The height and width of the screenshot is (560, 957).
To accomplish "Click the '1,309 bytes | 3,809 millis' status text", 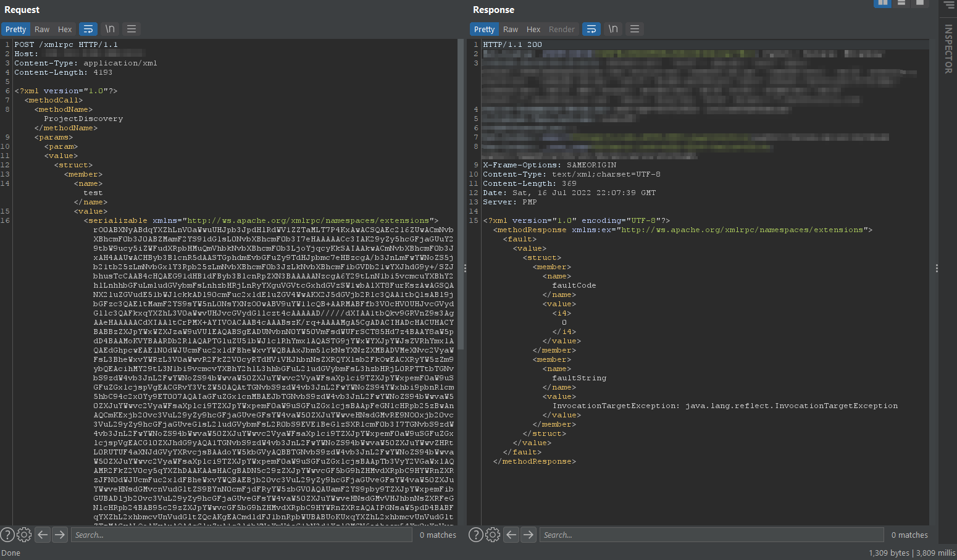I will pyautogui.click(x=912, y=553).
